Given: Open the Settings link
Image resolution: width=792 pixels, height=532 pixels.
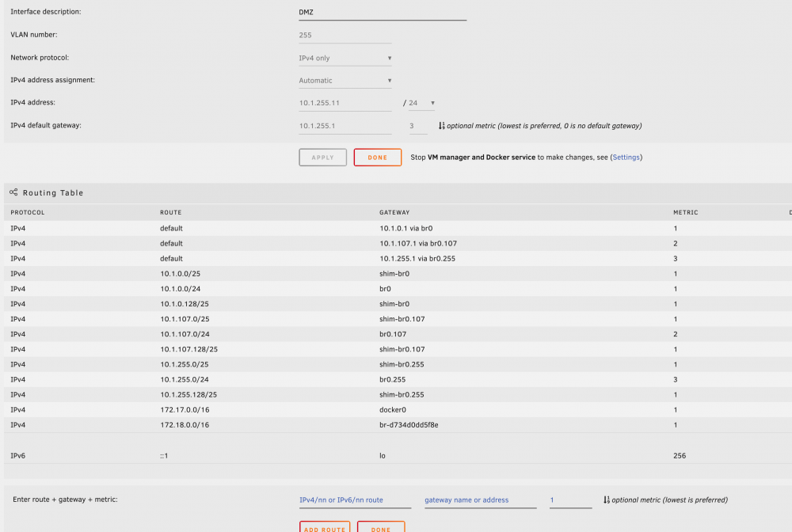Looking at the screenshot, I should pos(626,158).
